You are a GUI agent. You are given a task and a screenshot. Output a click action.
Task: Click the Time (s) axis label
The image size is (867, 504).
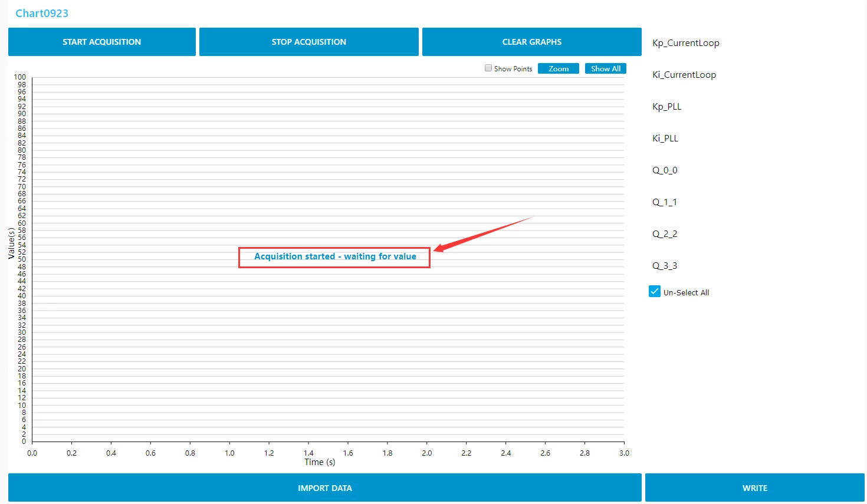pyautogui.click(x=320, y=462)
